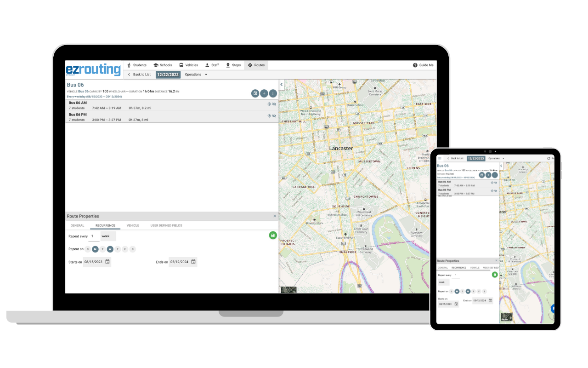Click the Bus 06 vehicle link on laptop
The height and width of the screenshot is (368, 588).
pos(84,92)
